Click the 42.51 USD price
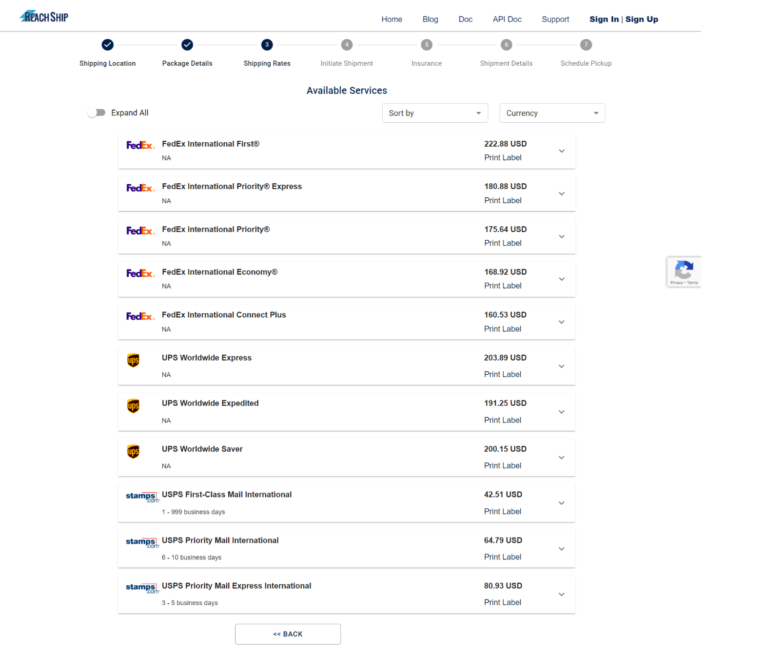This screenshot has height=672, width=784. (x=503, y=494)
